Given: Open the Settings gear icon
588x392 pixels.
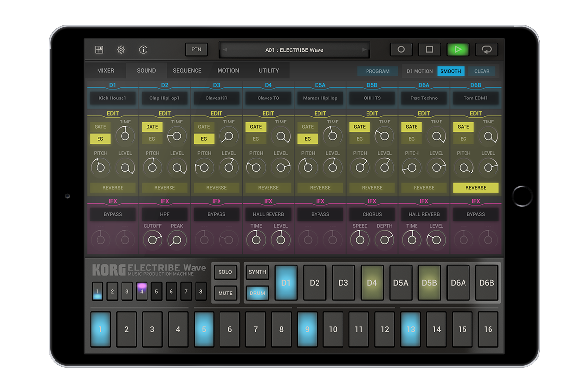Looking at the screenshot, I should point(121,49).
